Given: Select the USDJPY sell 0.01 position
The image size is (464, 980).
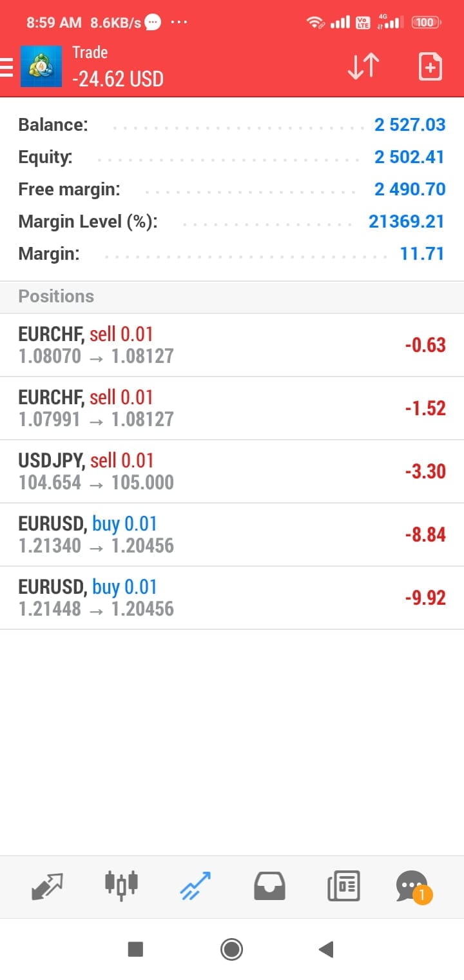Looking at the screenshot, I should 232,471.
